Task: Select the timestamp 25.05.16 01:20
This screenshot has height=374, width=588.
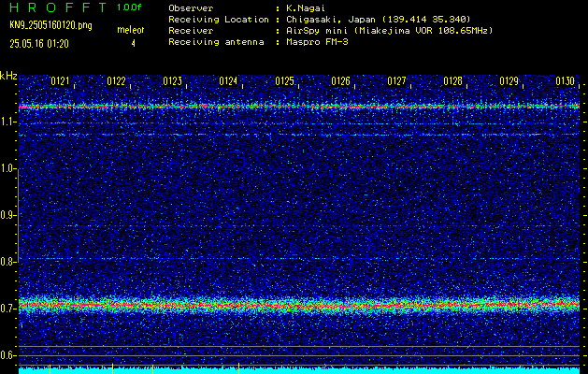Action: click(x=39, y=44)
